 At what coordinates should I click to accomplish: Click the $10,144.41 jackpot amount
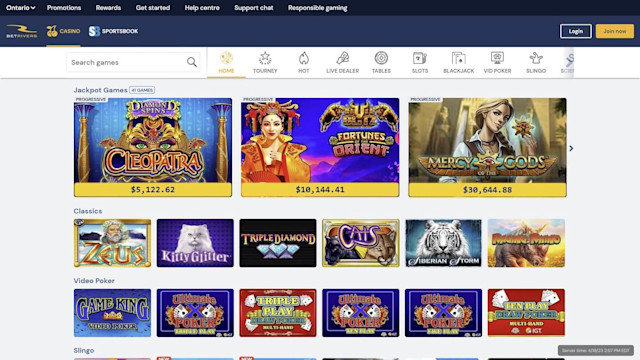(x=320, y=190)
